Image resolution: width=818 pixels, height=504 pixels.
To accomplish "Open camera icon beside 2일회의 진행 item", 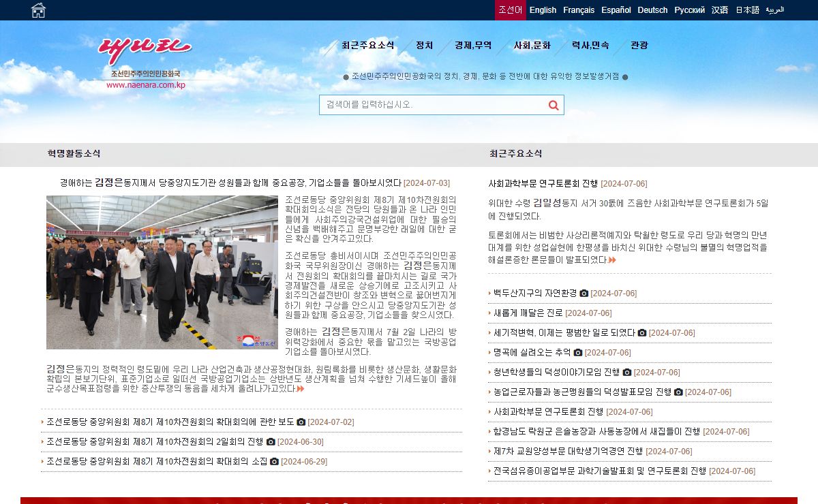I will point(271,442).
